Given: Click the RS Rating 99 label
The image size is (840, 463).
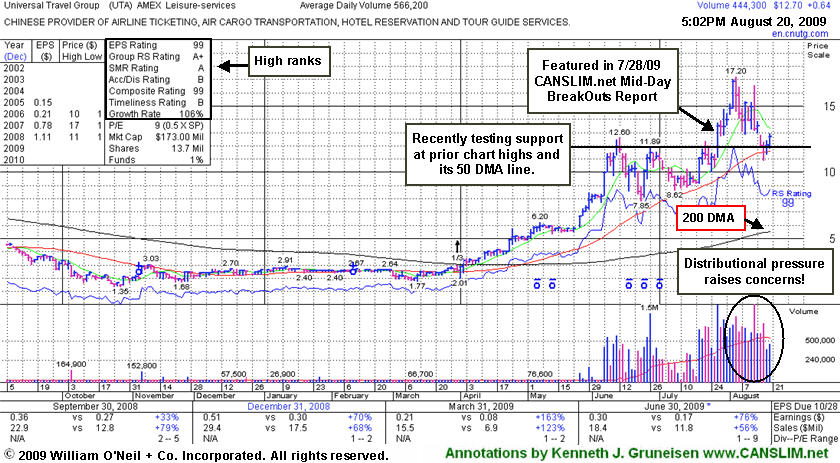Looking at the screenshot, I should tap(791, 198).
